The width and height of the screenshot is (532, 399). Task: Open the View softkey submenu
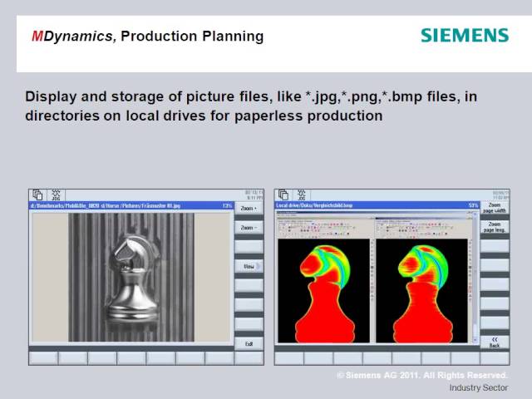pyautogui.click(x=249, y=266)
